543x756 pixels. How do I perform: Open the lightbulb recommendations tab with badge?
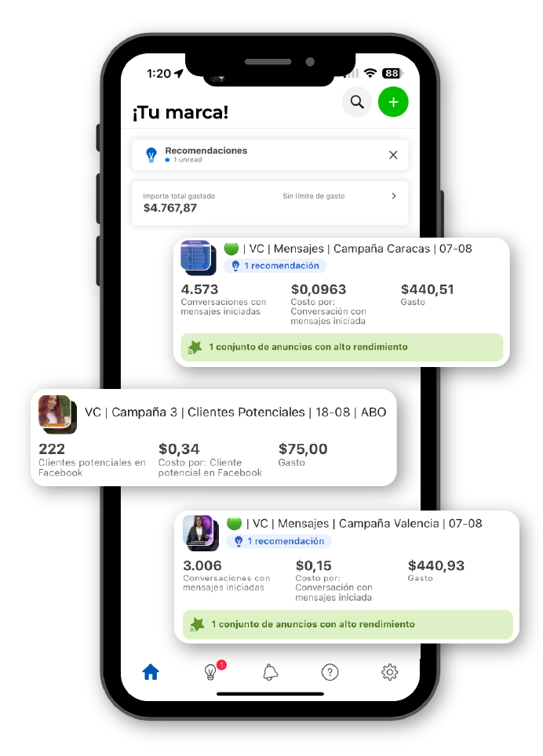[211, 672]
